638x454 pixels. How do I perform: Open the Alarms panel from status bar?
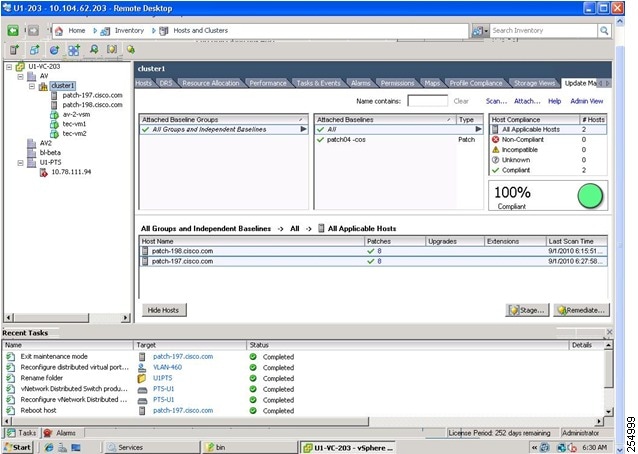[60, 433]
